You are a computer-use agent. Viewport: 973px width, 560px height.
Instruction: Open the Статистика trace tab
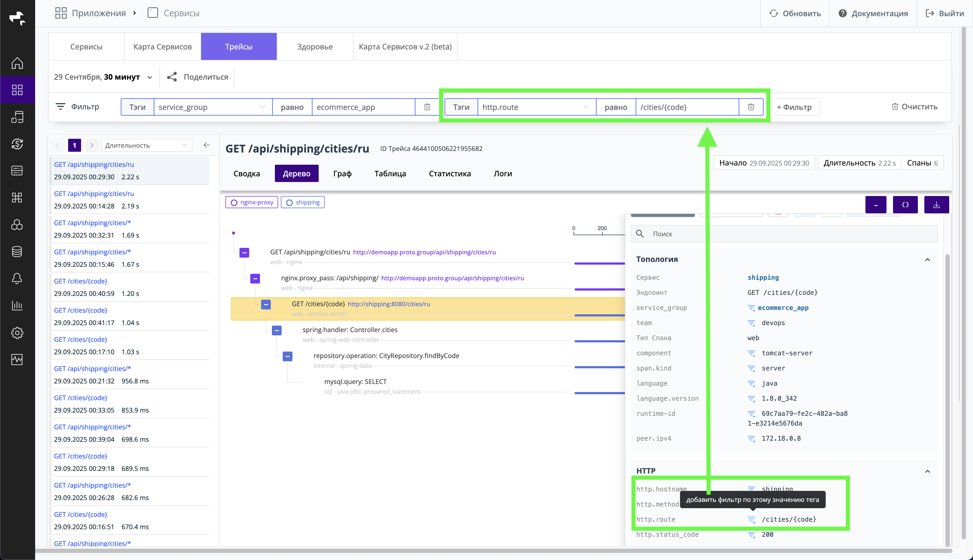449,173
